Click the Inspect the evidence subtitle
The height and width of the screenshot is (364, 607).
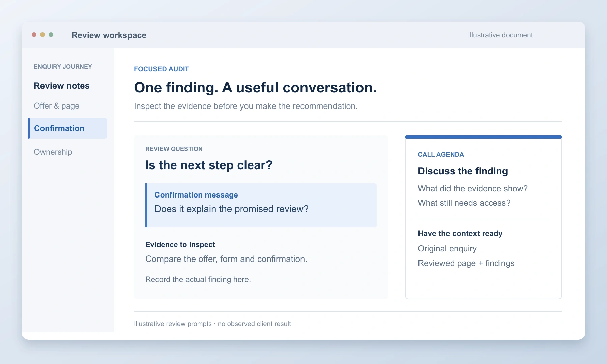246,106
